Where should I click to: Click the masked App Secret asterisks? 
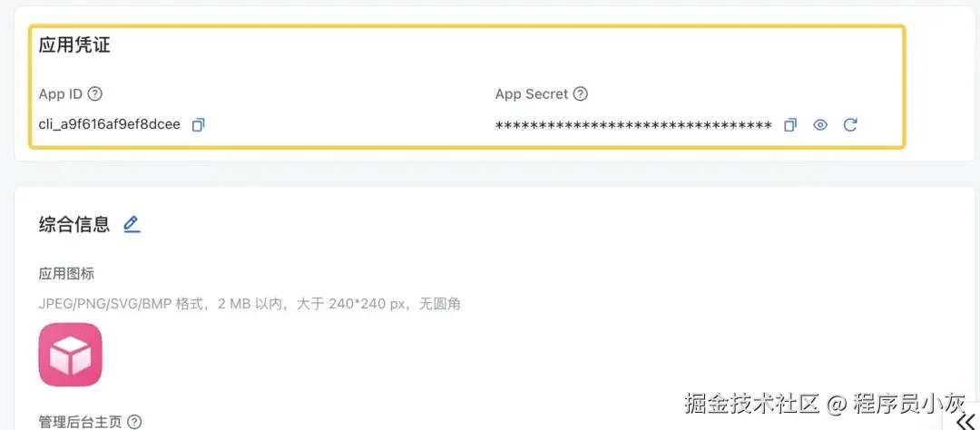pyautogui.click(x=633, y=125)
